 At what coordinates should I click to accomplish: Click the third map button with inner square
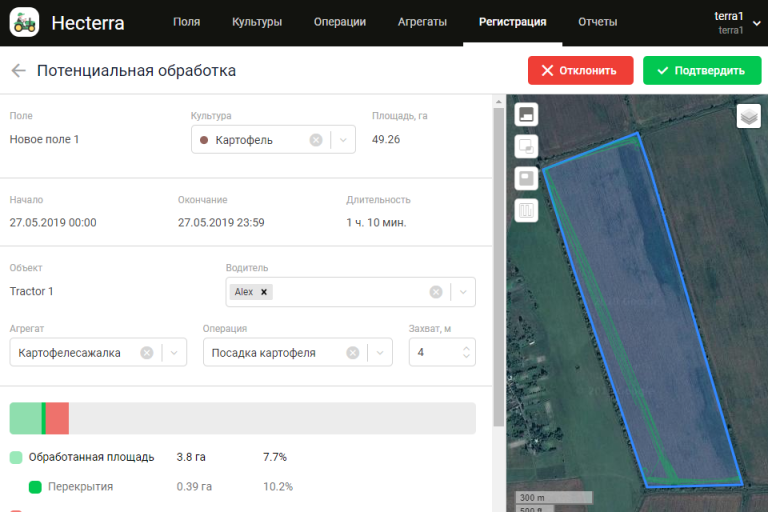(x=526, y=178)
